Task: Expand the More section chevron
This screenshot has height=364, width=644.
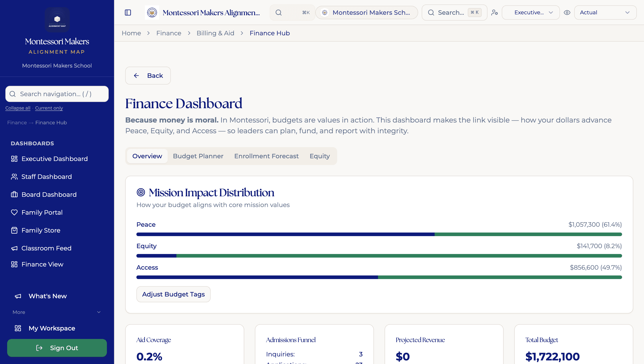Action: tap(99, 312)
